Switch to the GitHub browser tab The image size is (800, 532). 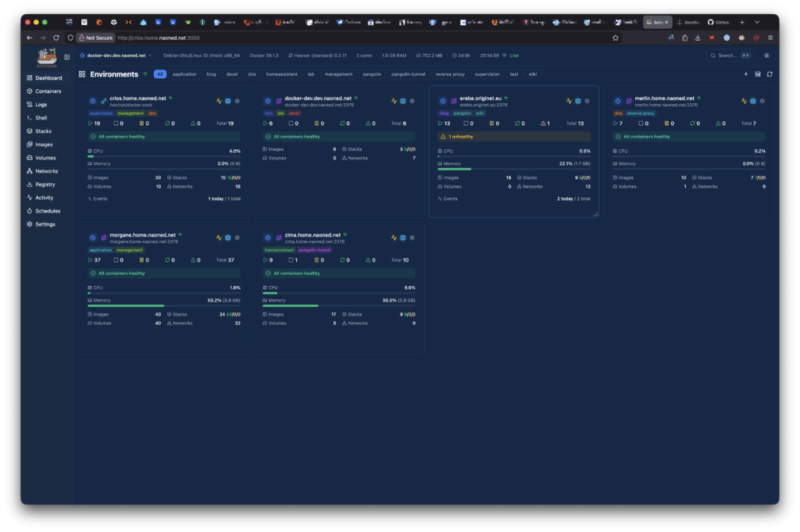coord(719,23)
